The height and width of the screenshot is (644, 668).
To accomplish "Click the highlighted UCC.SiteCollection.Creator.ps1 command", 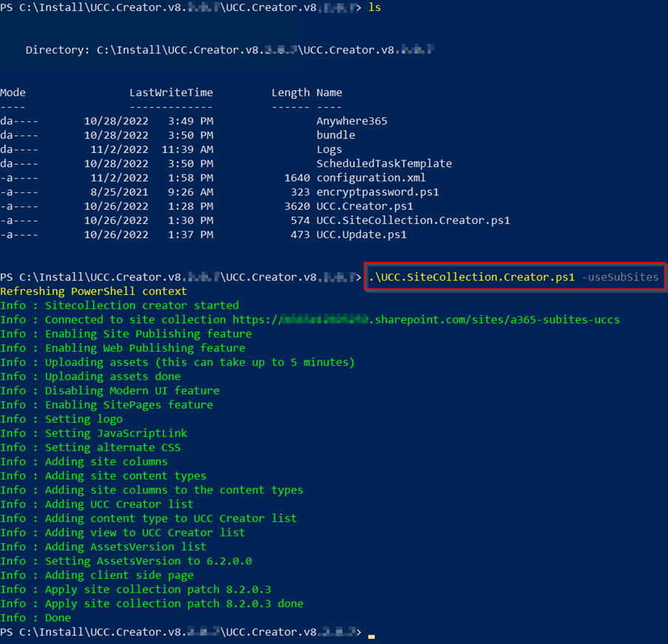I will pos(472,277).
